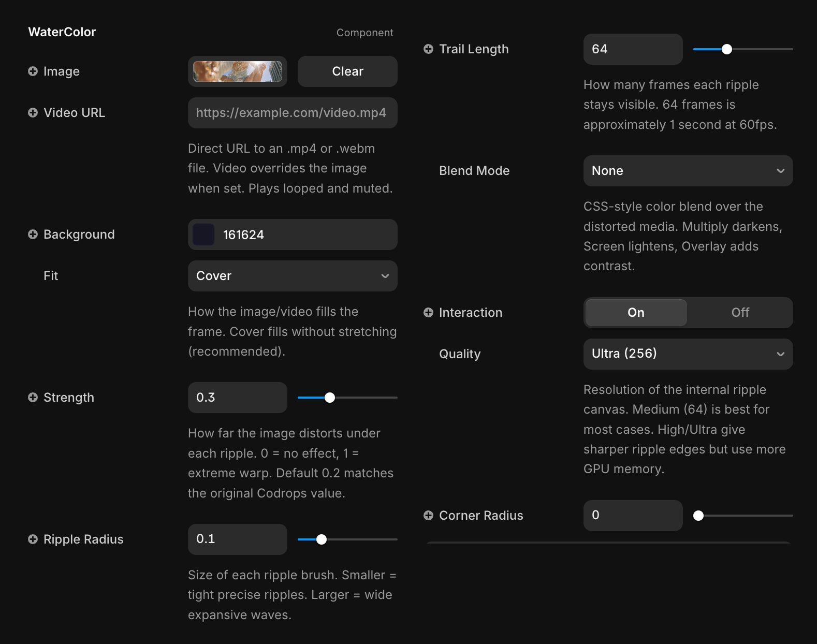Click the plus icon beside Ripple Radius
Image resolution: width=817 pixels, height=644 pixels.
point(33,539)
